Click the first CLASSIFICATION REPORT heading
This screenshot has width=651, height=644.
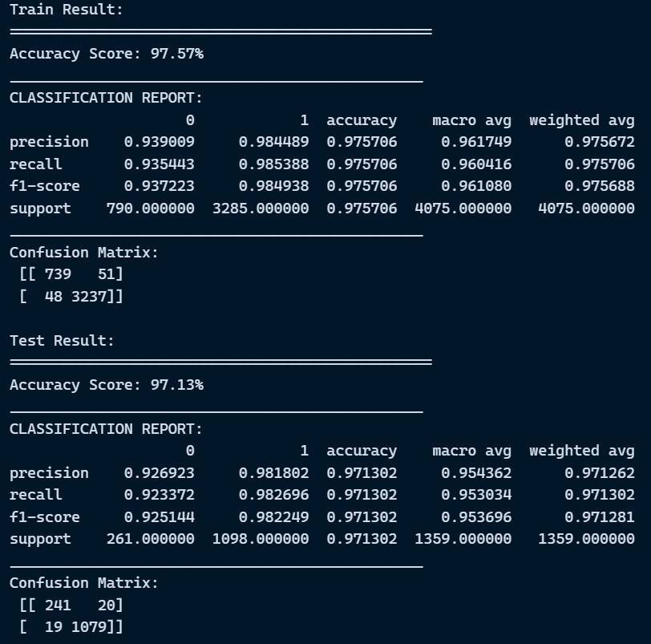point(106,98)
